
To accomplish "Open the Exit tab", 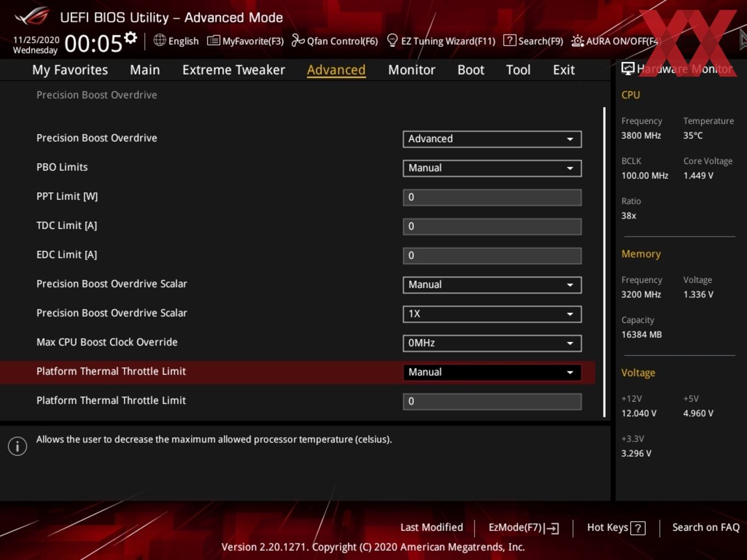I will click(564, 70).
